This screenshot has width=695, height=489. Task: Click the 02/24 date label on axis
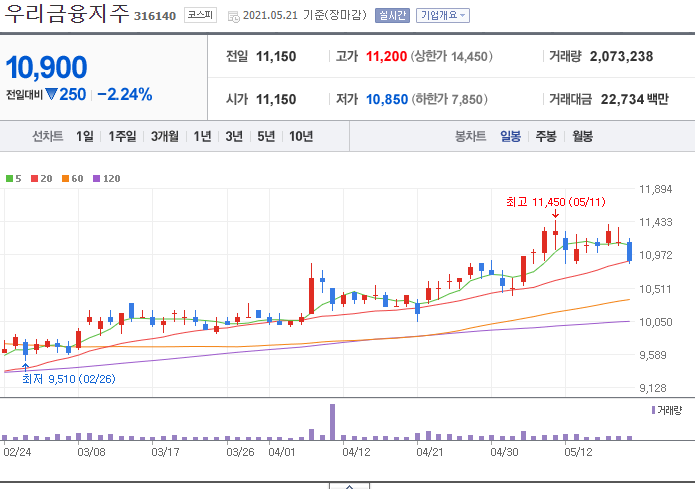17,452
